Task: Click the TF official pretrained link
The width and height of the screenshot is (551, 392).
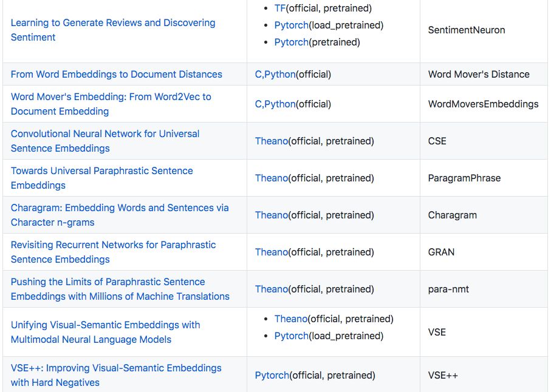Action: pos(280,8)
